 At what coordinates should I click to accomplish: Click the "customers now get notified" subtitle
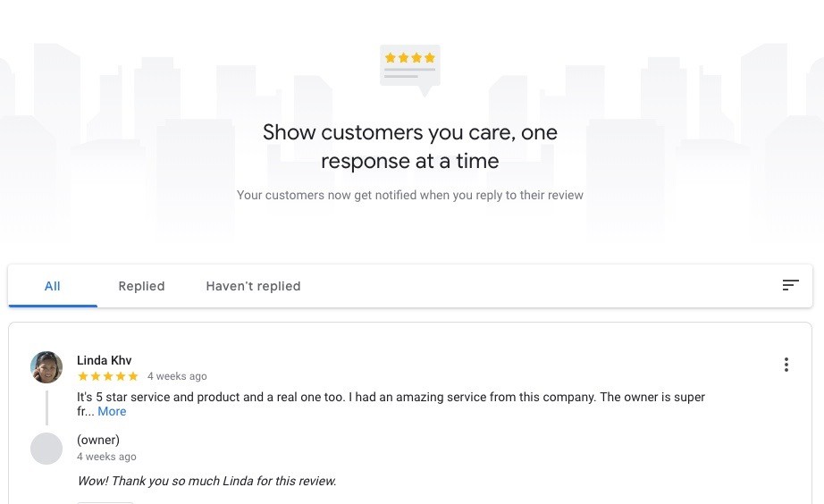click(410, 195)
